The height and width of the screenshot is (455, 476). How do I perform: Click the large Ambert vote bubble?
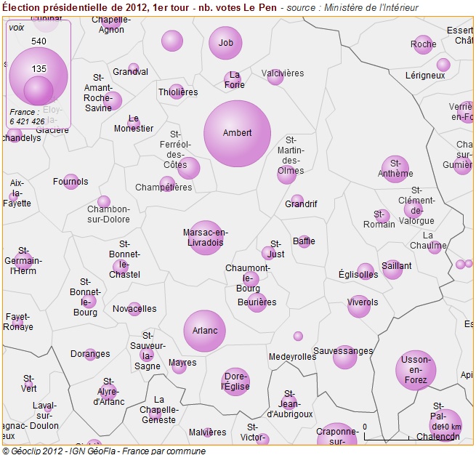pyautogui.click(x=237, y=134)
